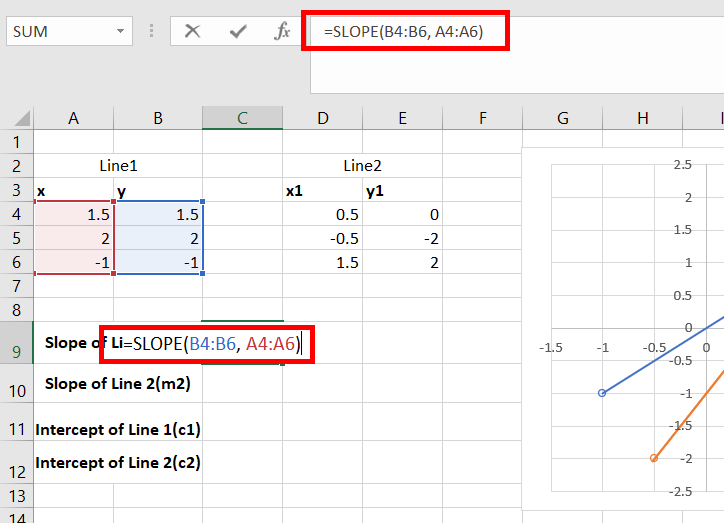This screenshot has height=523, width=724.
Task: Click the Name Box showing SUM
Action: 69,31
